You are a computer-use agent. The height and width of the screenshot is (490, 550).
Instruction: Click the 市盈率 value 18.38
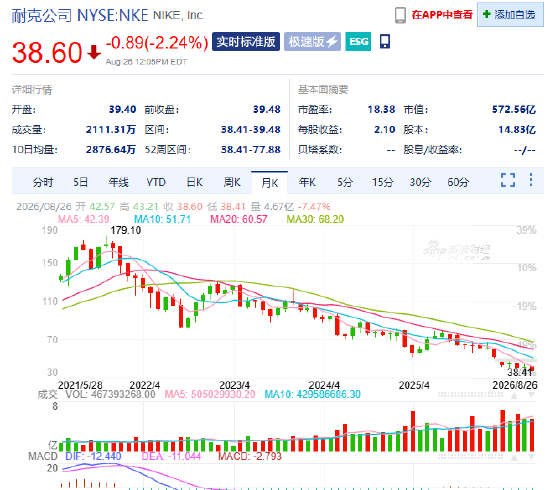(x=381, y=109)
